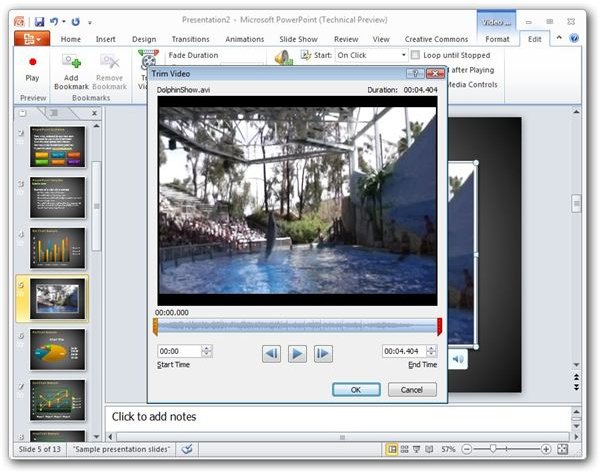Click the End Time input field
This screenshot has width=600, height=473.
[x=404, y=351]
